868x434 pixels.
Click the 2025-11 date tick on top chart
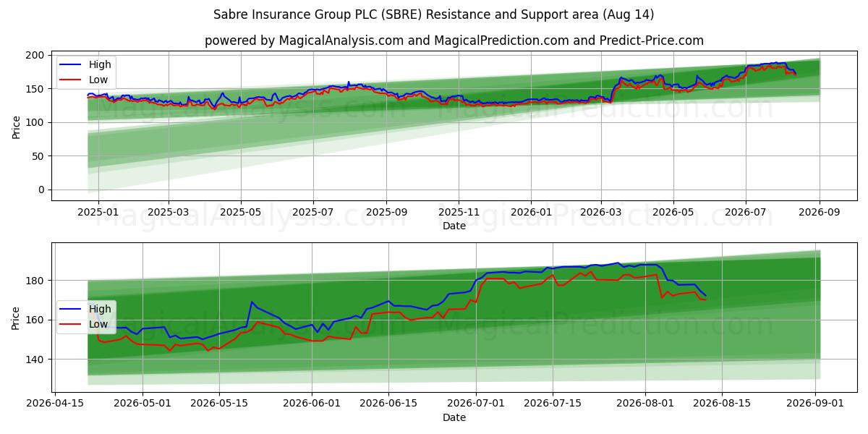click(x=459, y=213)
